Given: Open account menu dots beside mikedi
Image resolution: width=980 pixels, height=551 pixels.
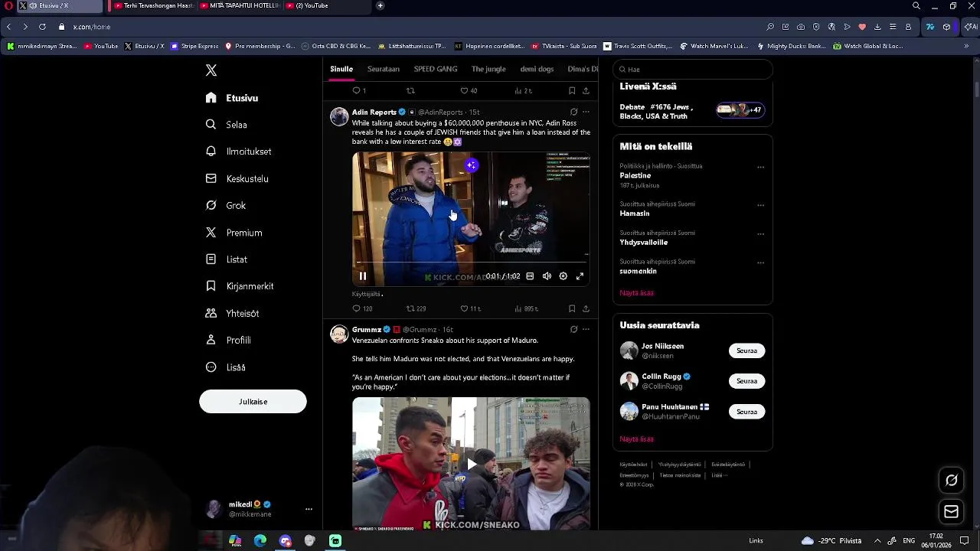Looking at the screenshot, I should [x=309, y=509].
